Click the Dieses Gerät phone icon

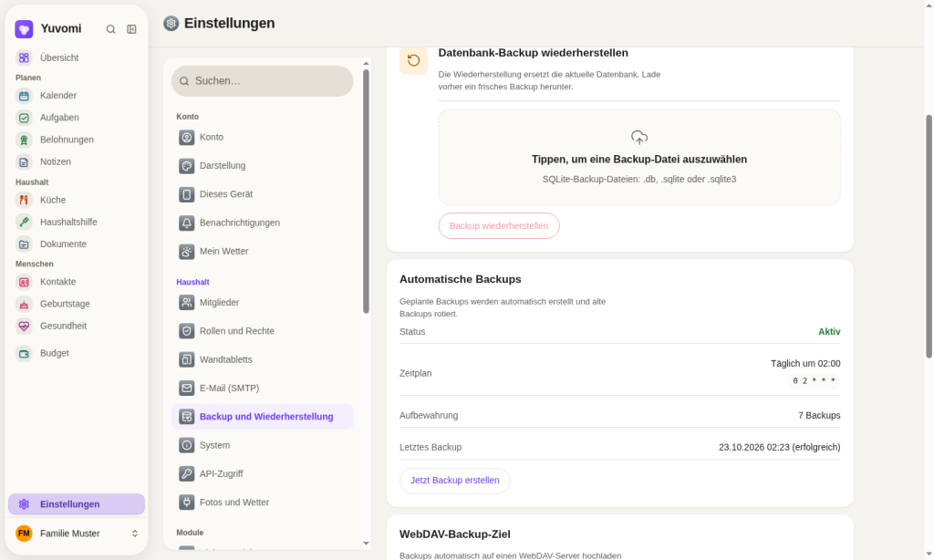coord(186,194)
